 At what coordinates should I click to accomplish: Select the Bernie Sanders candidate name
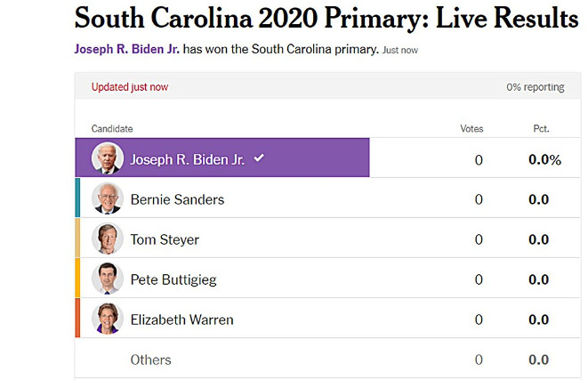tap(177, 199)
